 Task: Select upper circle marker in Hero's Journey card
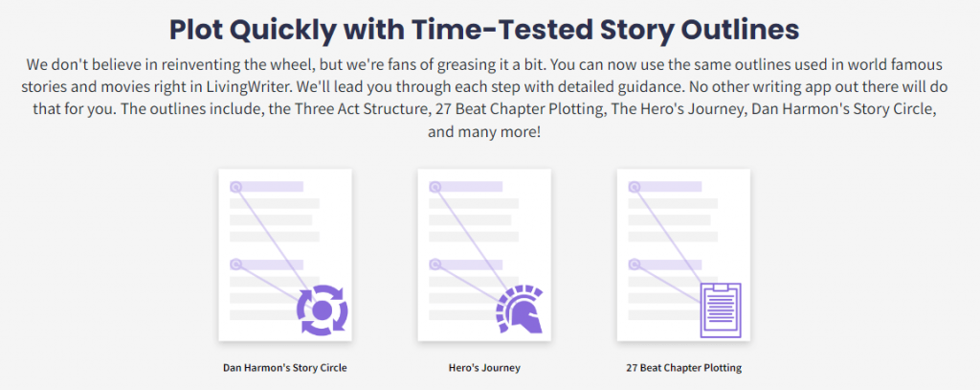tap(435, 187)
